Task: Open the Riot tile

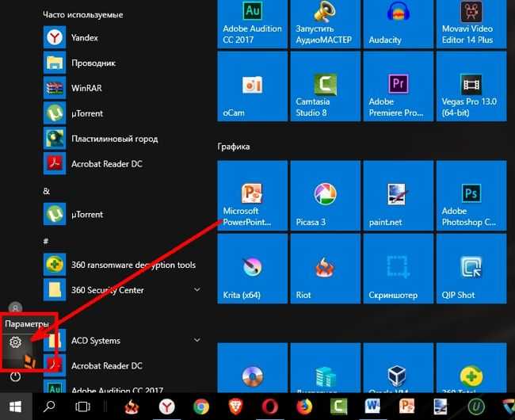Action: (x=325, y=269)
